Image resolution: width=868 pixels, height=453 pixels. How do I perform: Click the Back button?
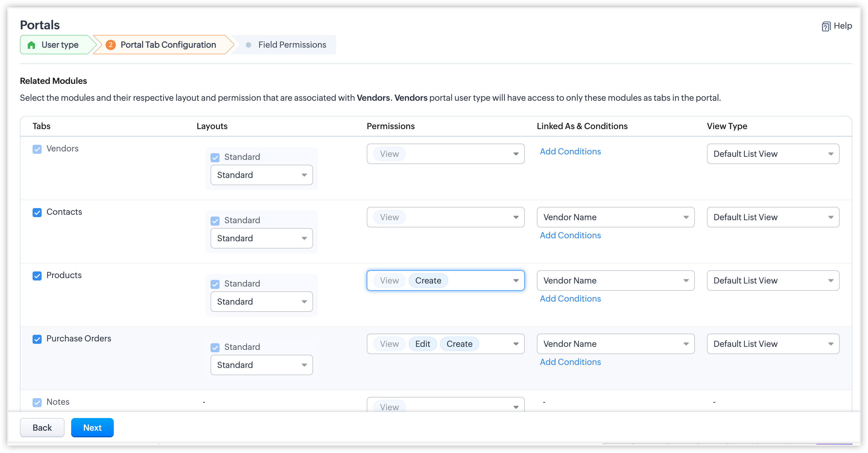[42, 427]
